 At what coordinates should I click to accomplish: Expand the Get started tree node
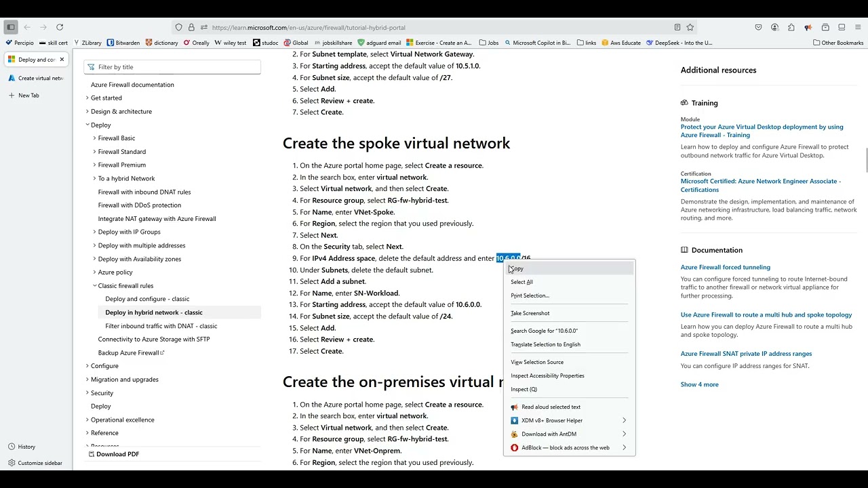(87, 98)
